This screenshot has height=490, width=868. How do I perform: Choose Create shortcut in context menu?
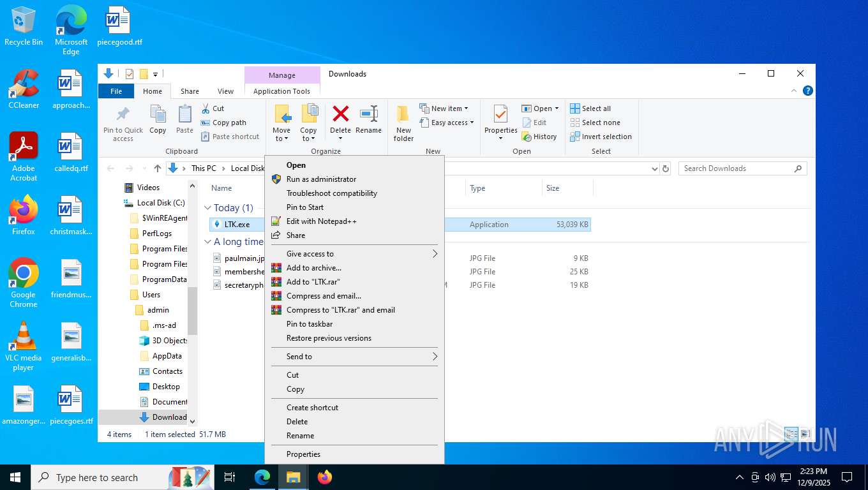[x=354, y=408]
